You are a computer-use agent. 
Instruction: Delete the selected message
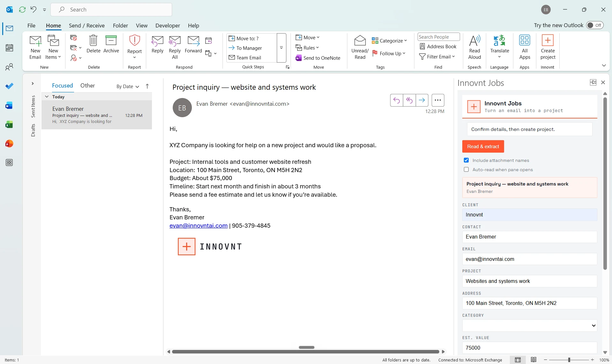[93, 44]
